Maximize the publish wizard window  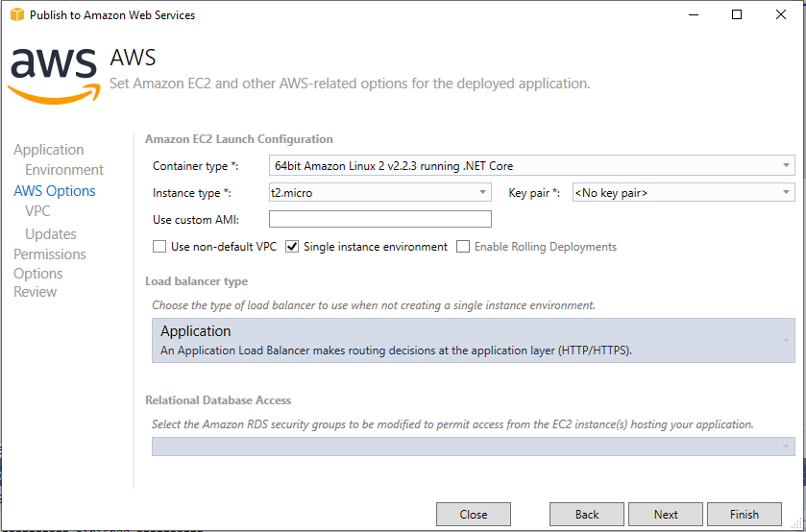click(x=737, y=14)
